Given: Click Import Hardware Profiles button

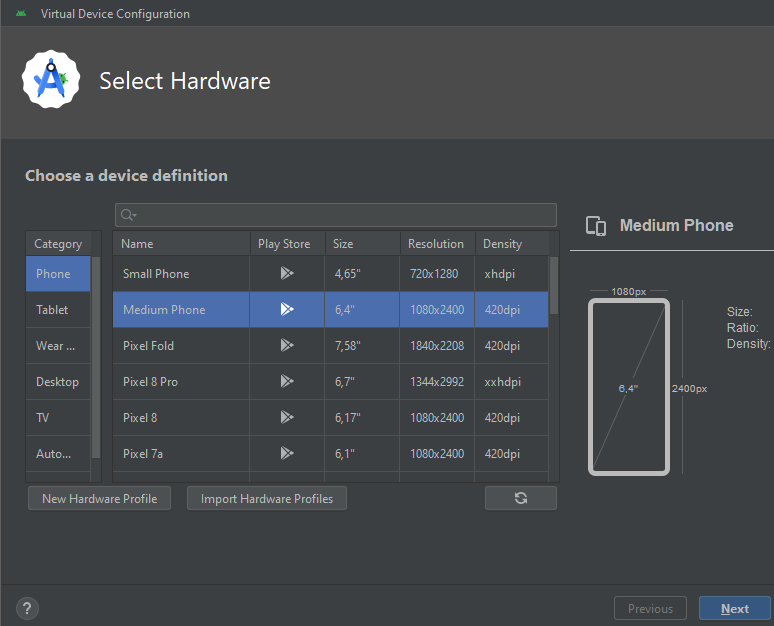Looking at the screenshot, I should 267,499.
